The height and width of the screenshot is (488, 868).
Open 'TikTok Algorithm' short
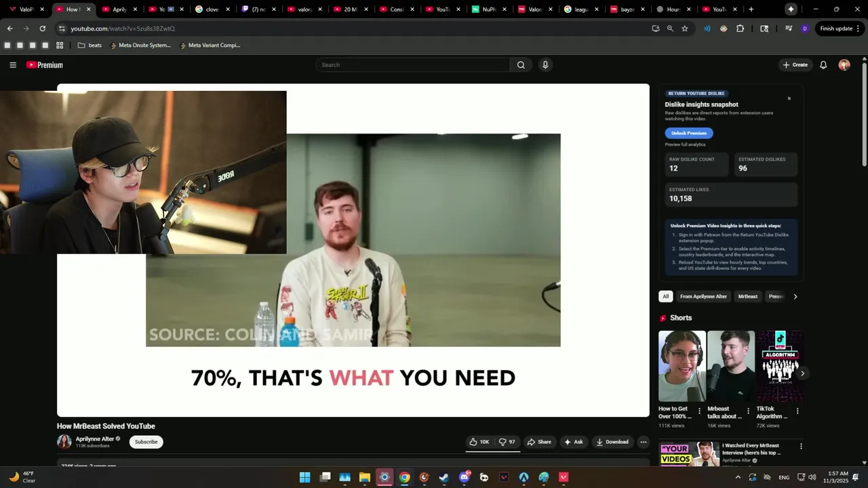(780, 366)
